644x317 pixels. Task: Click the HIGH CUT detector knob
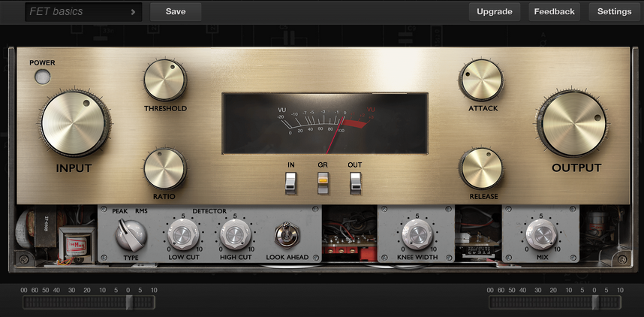(x=236, y=235)
